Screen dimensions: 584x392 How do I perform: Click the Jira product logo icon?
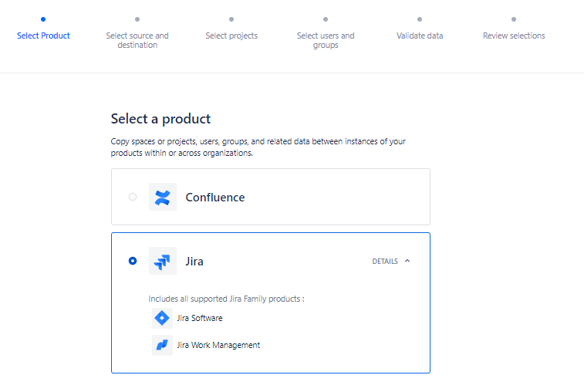click(x=162, y=261)
